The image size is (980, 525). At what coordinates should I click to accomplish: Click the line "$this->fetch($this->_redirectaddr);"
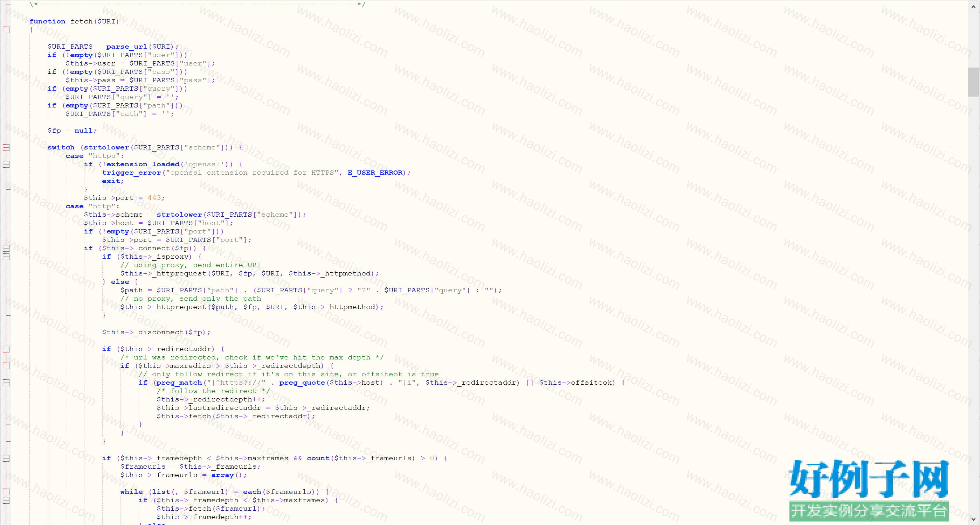(236, 416)
